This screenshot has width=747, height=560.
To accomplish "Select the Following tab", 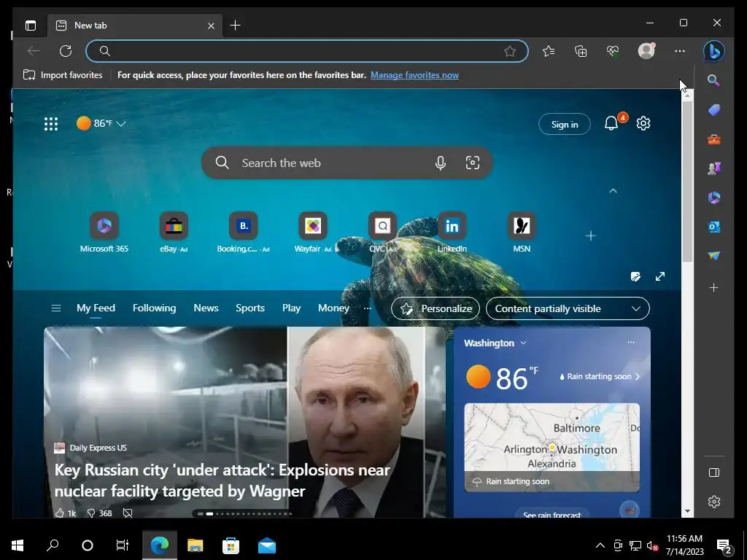I will (155, 308).
